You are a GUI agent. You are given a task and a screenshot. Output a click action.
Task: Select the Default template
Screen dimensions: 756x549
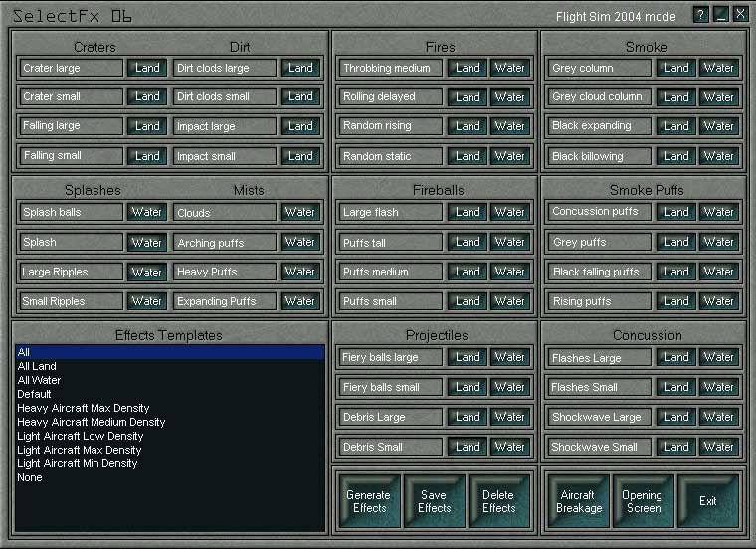coord(170,394)
